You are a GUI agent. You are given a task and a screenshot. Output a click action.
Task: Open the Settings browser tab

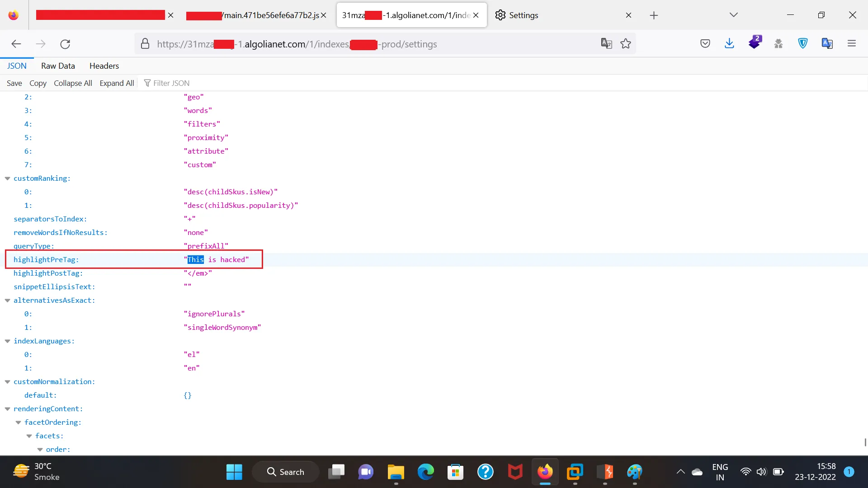[x=524, y=15]
